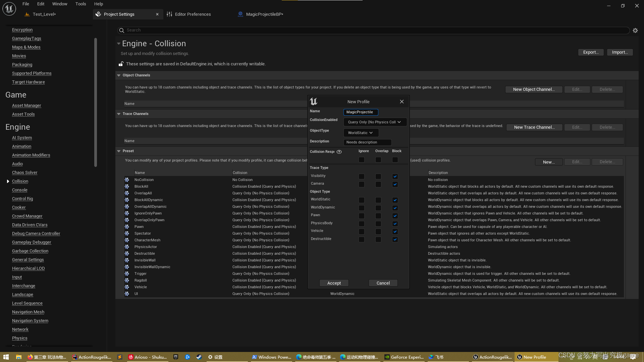Click Accept in New Profile dialog
The width and height of the screenshot is (644, 362).
pyautogui.click(x=334, y=283)
